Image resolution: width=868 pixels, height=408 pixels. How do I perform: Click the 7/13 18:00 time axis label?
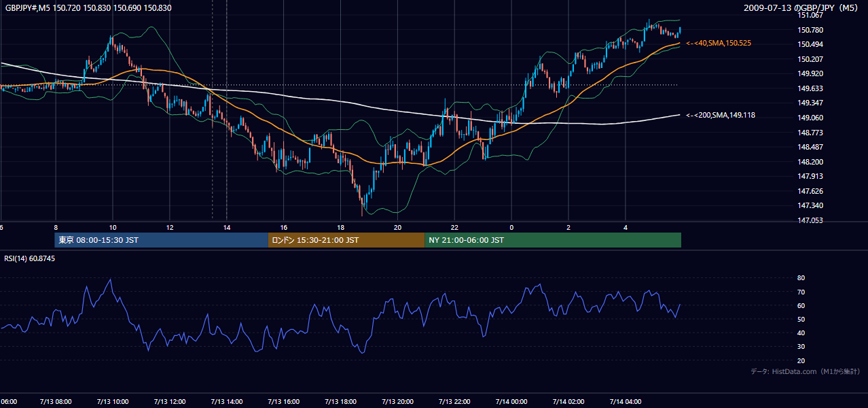[x=341, y=401]
